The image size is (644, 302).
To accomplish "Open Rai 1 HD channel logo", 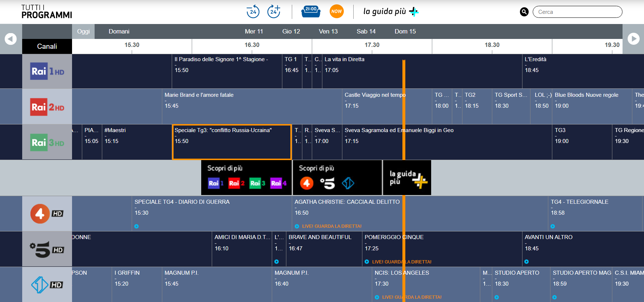I will point(47,71).
